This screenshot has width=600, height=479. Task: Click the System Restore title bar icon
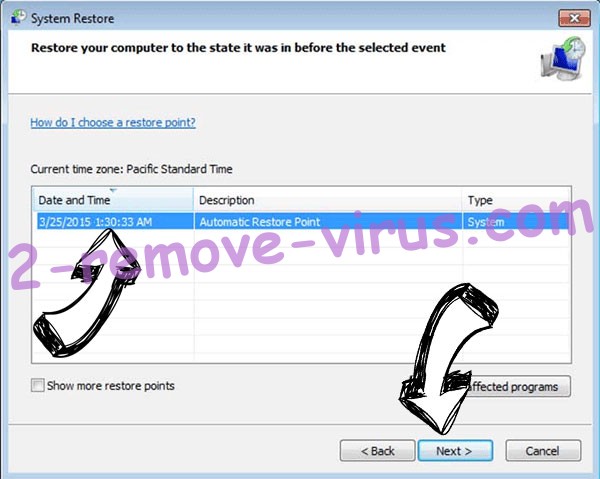(x=18, y=18)
